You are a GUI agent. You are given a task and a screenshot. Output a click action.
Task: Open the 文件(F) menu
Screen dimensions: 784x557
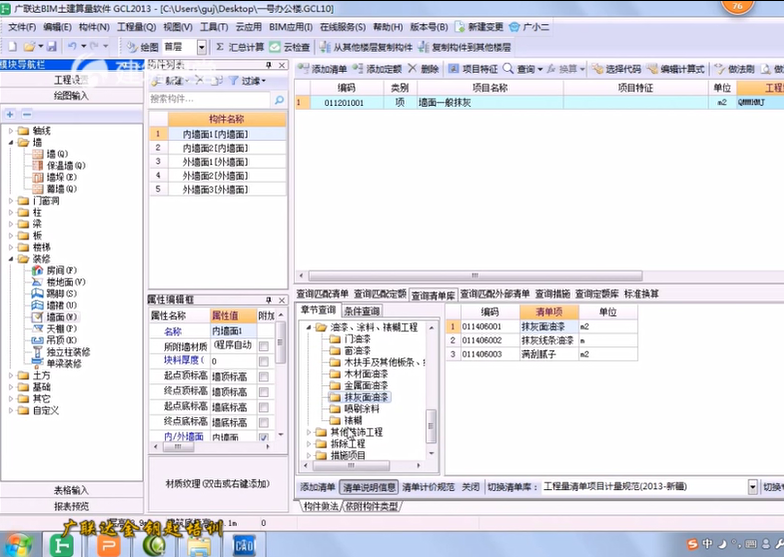pyautogui.click(x=22, y=27)
